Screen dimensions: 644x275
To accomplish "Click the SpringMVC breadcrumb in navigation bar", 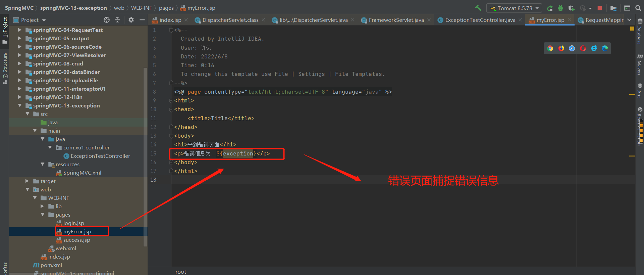I will (19, 8).
